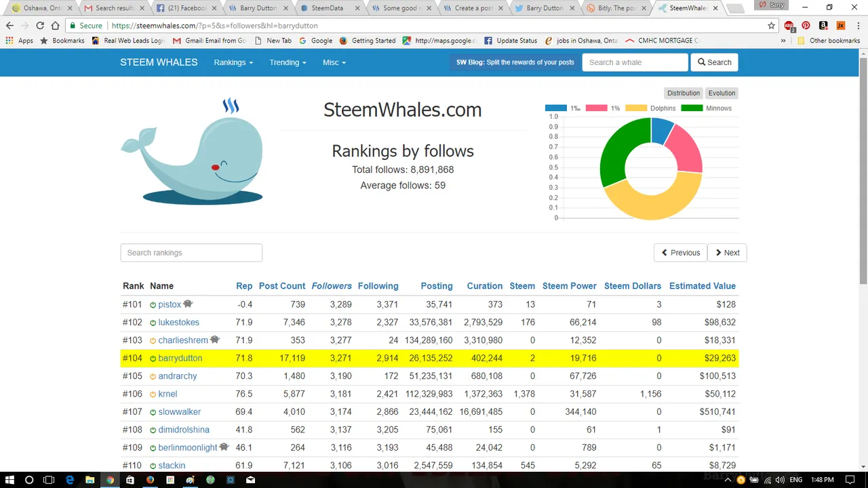Viewport: 868px width, 488px height.
Task: Select the Distribution chart view
Action: coord(683,94)
